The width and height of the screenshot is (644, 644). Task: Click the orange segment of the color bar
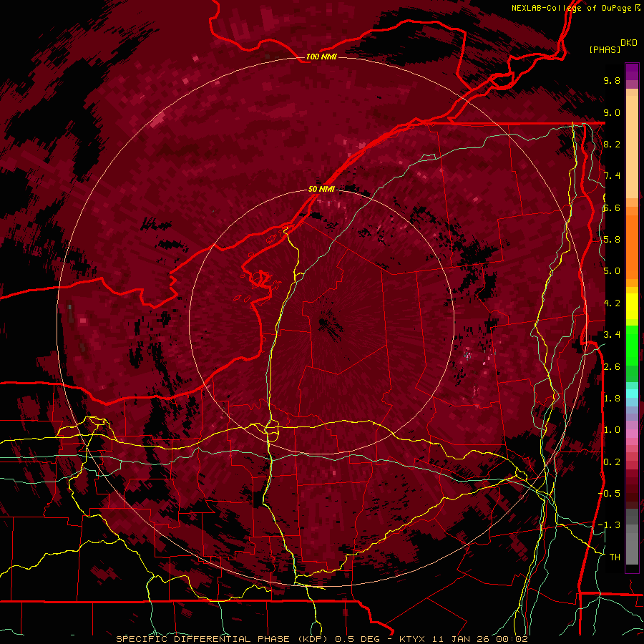click(x=632, y=243)
